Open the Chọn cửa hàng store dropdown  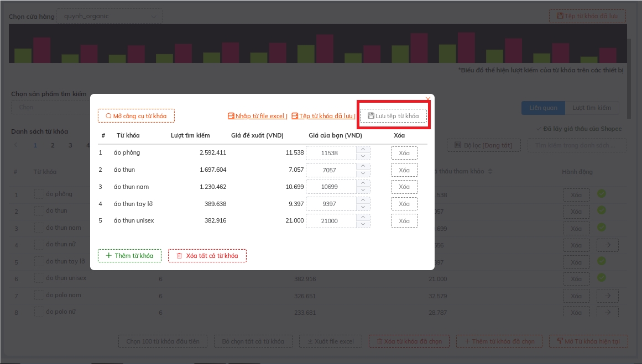tap(109, 17)
